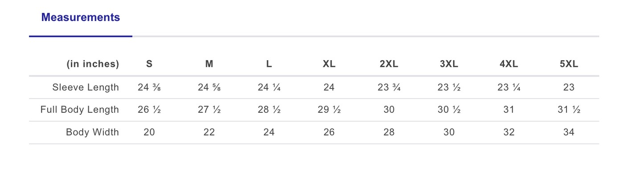Click the Sleeve Length row label
Screen dimensions: 644x181
point(86,87)
